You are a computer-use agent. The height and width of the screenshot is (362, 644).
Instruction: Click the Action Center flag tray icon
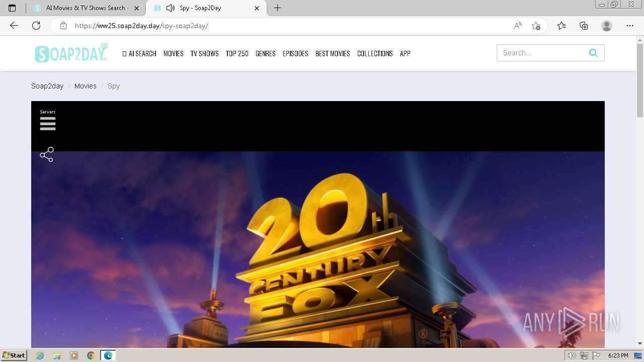[596, 355]
